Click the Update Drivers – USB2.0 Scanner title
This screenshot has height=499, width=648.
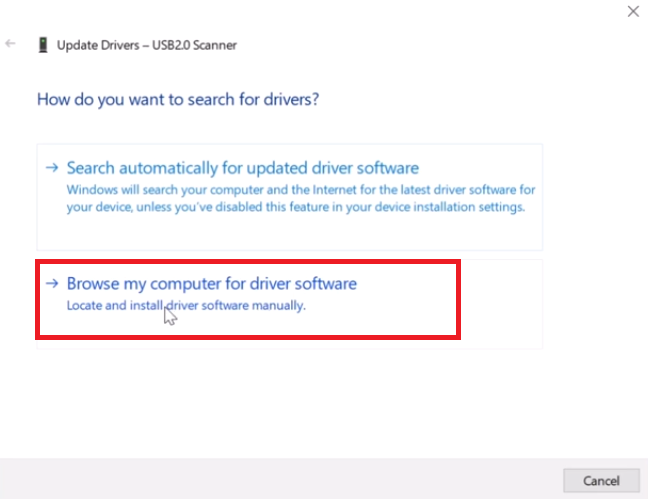pos(147,45)
